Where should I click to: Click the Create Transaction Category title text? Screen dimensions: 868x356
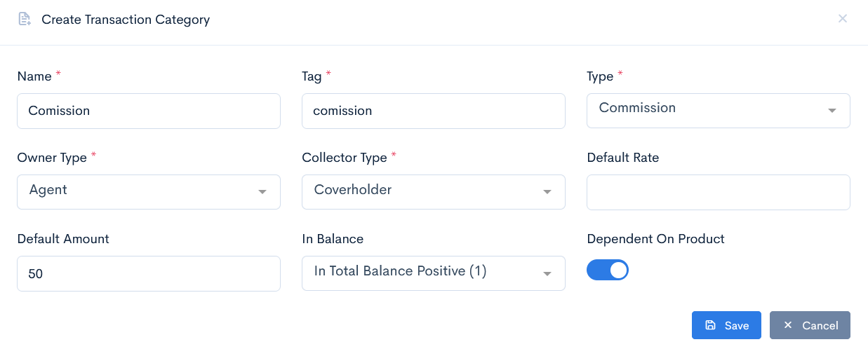(x=126, y=20)
